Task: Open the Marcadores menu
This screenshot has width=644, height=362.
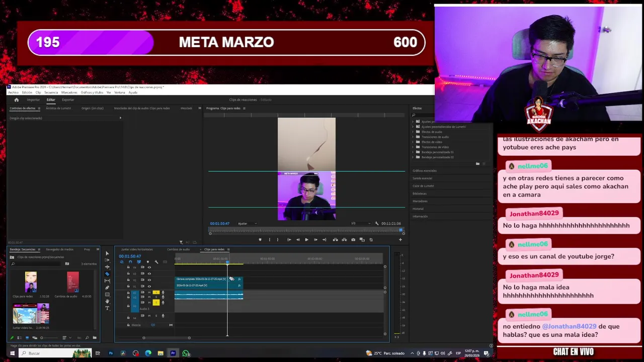Action: pos(69,93)
